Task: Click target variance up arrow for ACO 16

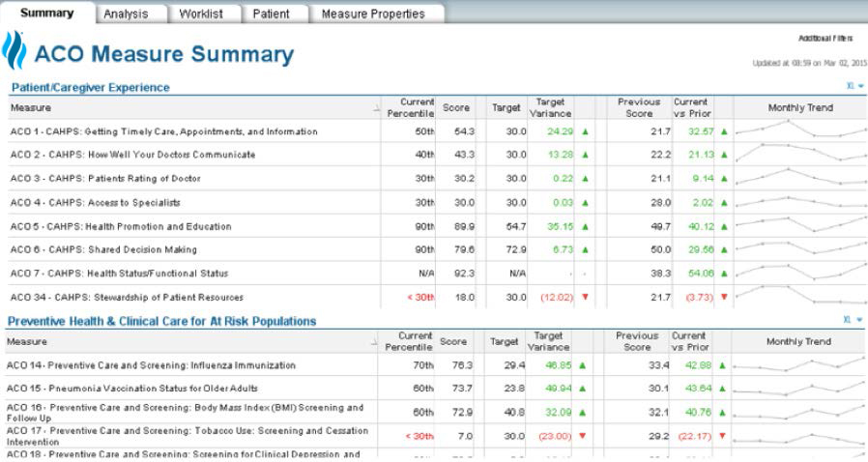Action: point(582,412)
